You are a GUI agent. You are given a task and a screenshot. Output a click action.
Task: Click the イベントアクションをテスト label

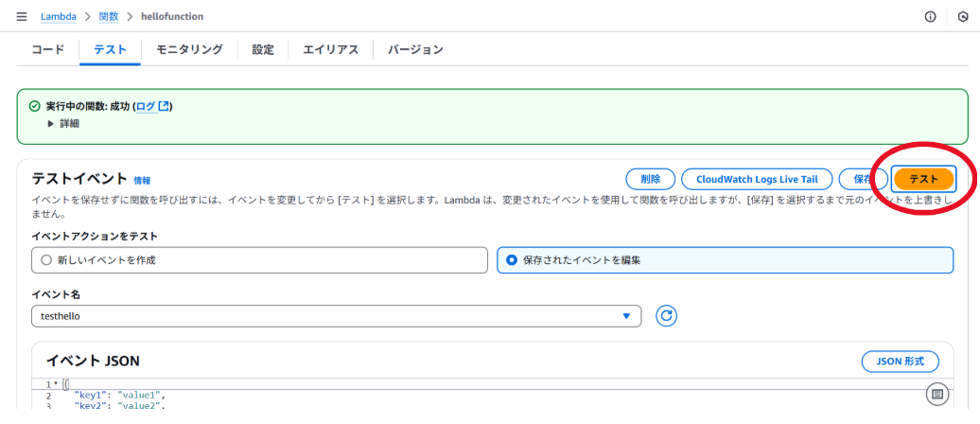point(95,237)
